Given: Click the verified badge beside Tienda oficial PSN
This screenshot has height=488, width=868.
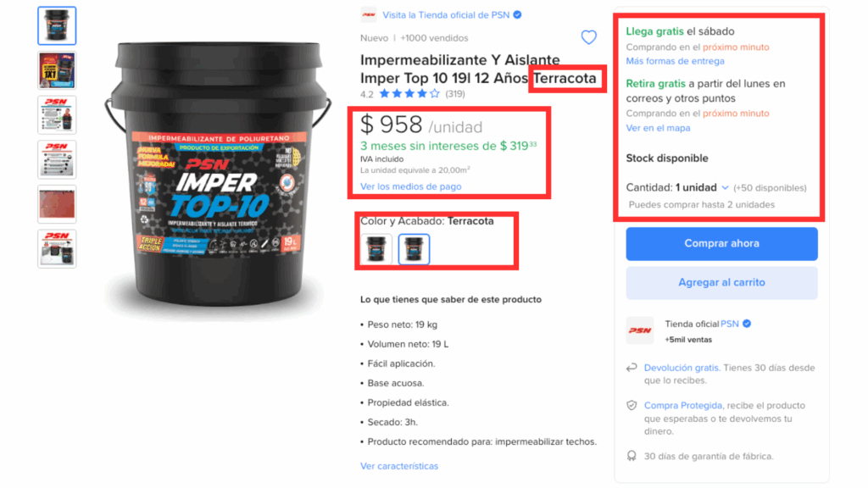Looking at the screenshot, I should coord(747,324).
